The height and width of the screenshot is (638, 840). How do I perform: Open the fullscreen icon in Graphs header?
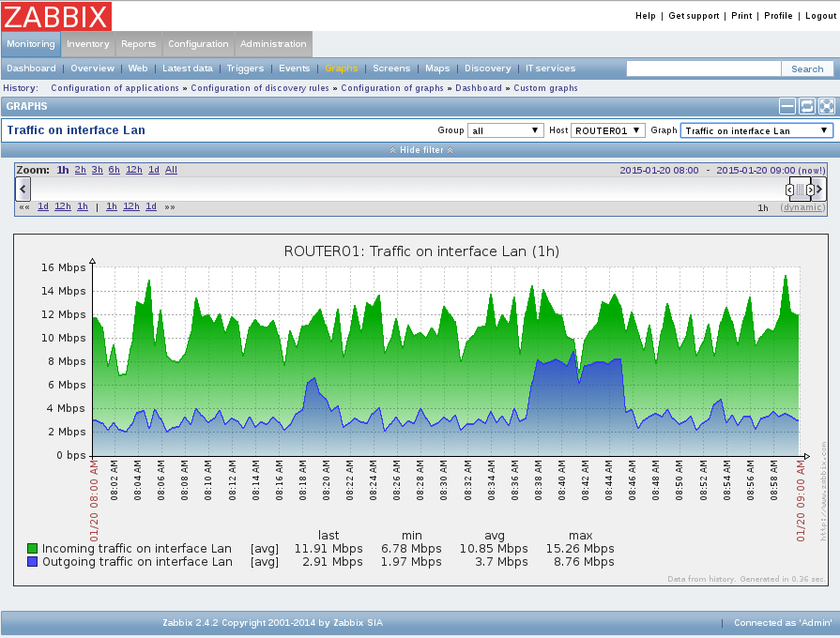[x=827, y=106]
